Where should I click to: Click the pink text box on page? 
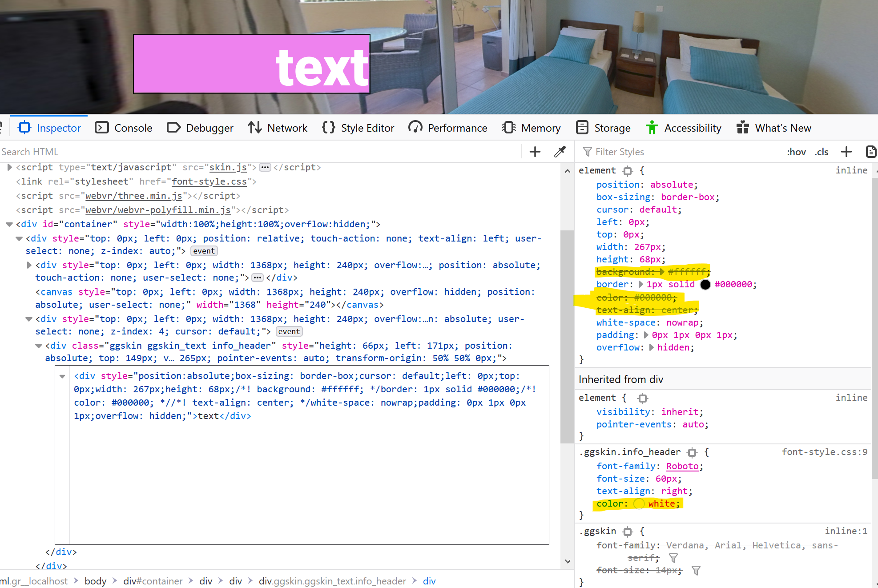[252, 64]
